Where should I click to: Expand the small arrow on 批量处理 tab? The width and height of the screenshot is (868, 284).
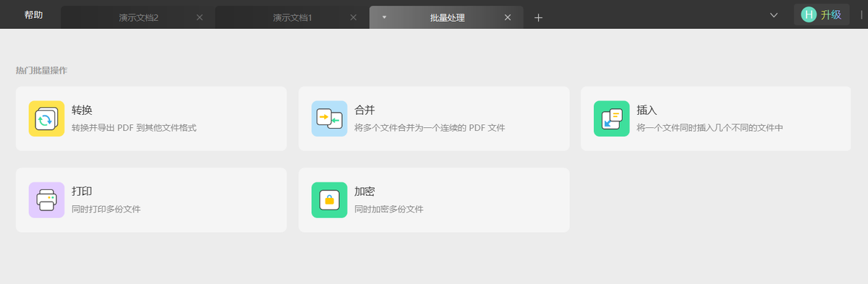coord(384,17)
